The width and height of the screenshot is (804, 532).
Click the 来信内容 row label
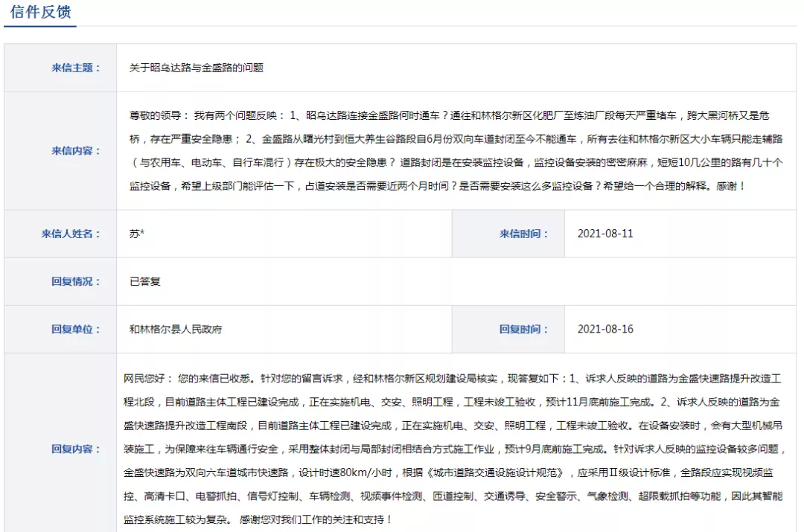(76, 150)
